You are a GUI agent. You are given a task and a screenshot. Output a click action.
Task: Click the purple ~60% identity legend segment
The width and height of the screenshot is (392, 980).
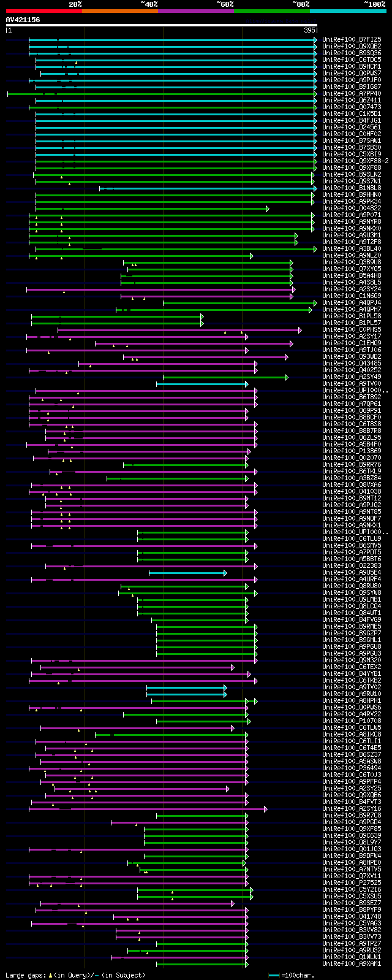click(196, 10)
